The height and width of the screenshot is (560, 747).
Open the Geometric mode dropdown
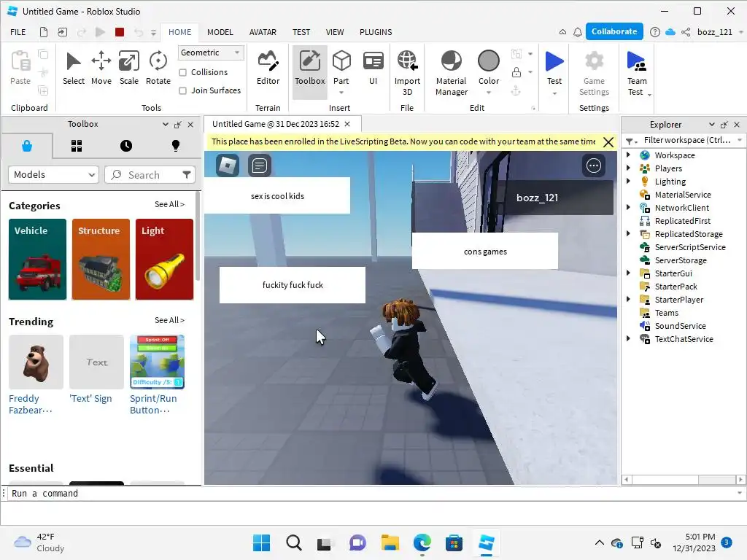(x=211, y=52)
